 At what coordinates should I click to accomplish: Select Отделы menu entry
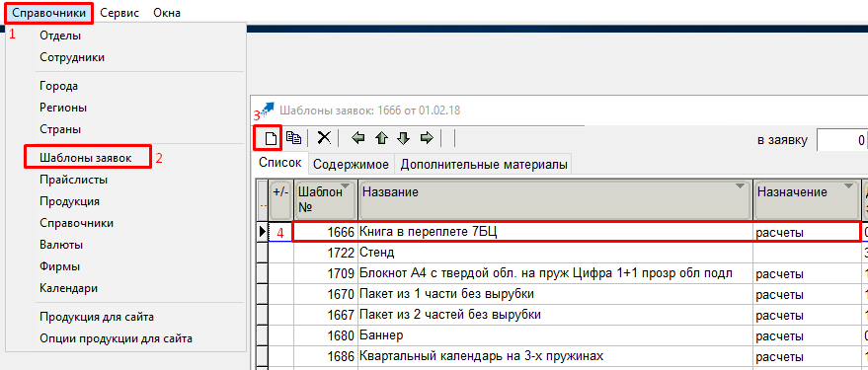(60, 36)
